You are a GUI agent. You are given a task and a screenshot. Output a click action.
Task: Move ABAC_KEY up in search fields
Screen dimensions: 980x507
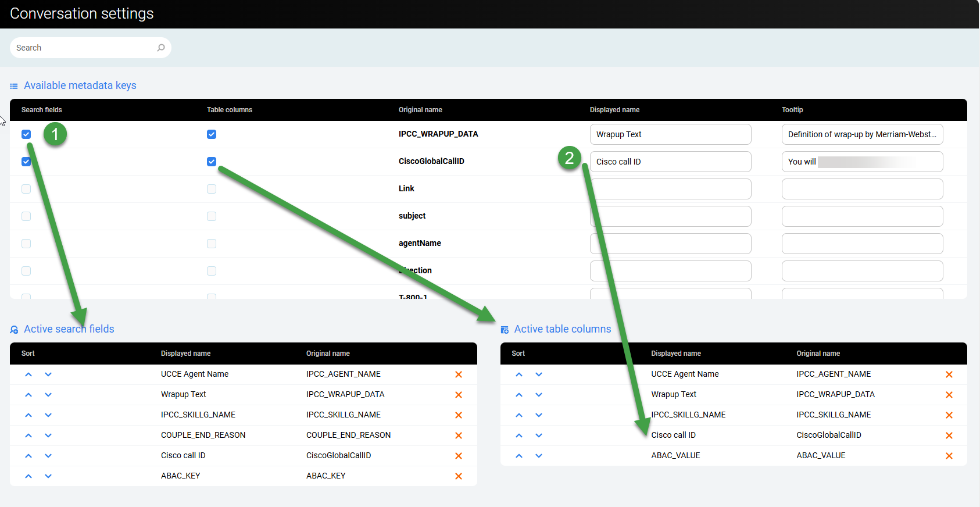point(28,476)
